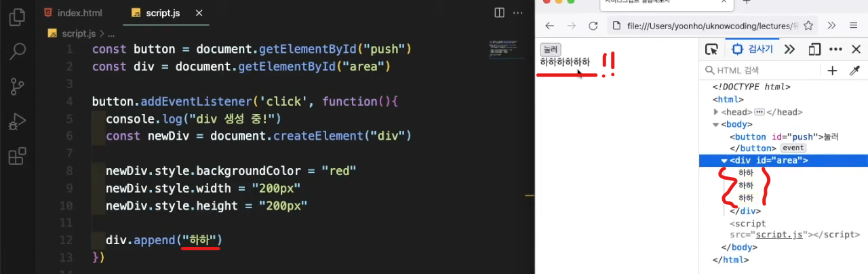Click the "red" string value on line 8

(339, 170)
